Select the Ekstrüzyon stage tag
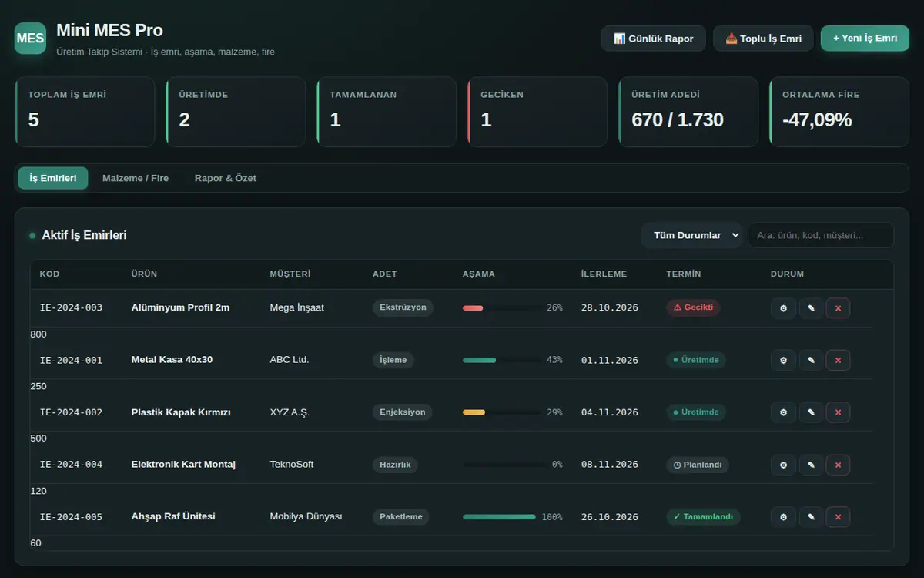924x578 pixels. (x=403, y=307)
